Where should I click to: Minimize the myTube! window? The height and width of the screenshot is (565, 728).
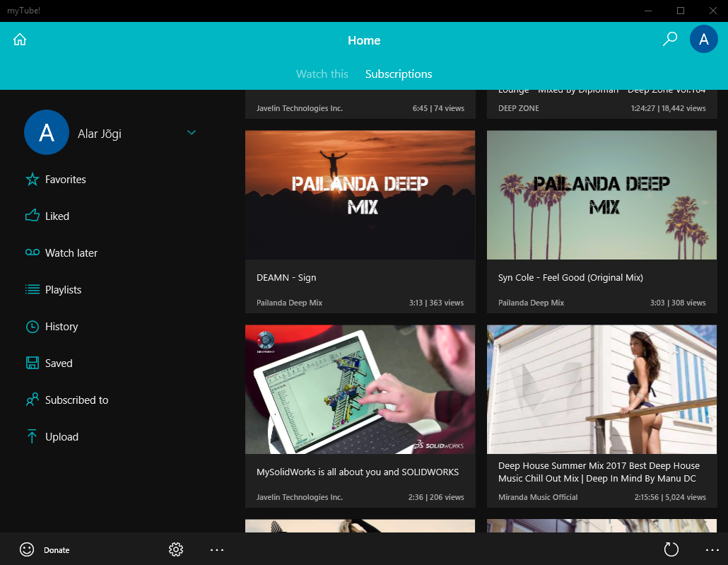tap(648, 11)
